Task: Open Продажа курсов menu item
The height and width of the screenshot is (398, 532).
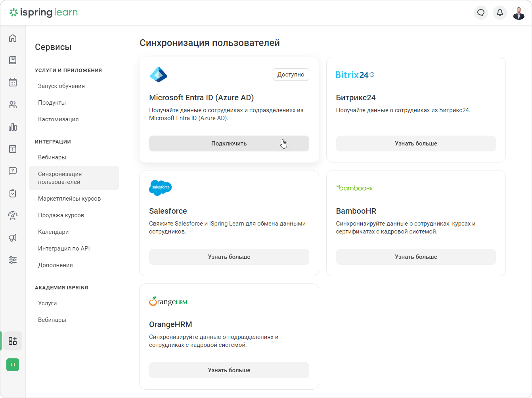Action: pos(61,215)
